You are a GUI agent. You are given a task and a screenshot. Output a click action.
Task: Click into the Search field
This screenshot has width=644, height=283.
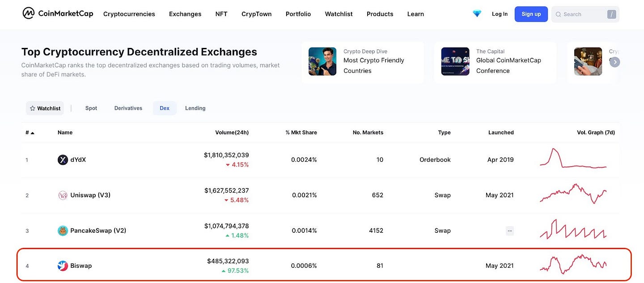[585, 14]
